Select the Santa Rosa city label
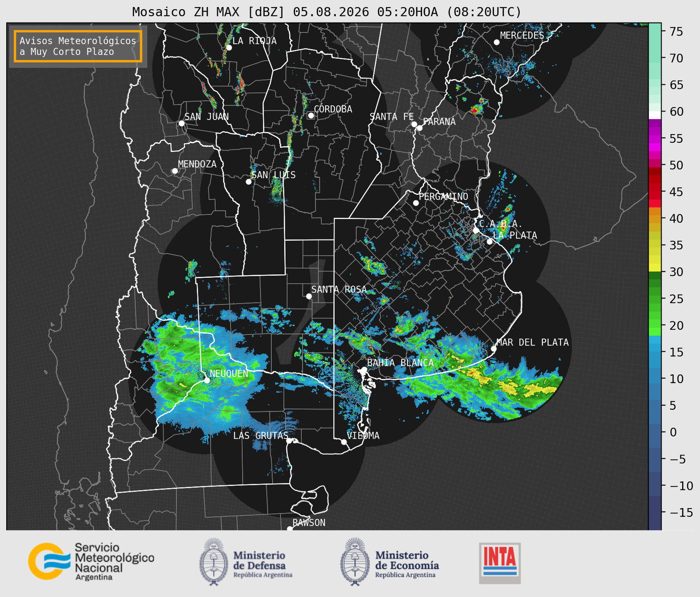Viewport: 700px width, 597px height. [339, 289]
